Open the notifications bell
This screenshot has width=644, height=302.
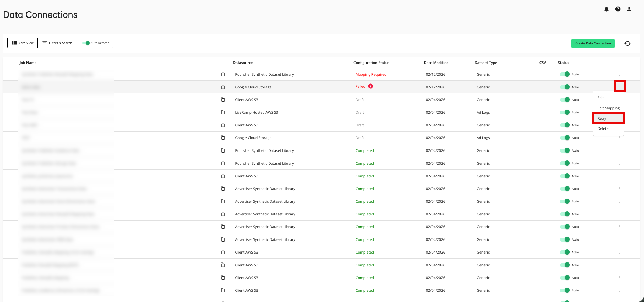coord(607,9)
